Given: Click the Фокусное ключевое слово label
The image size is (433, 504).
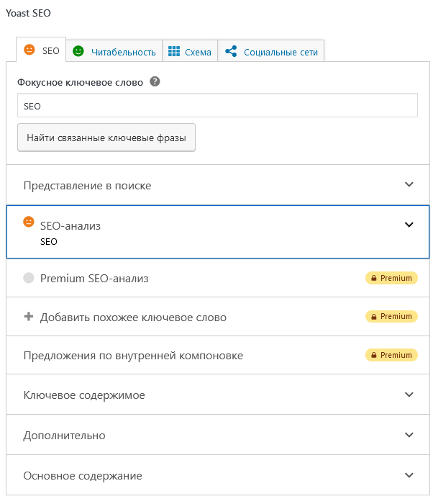Looking at the screenshot, I should tap(80, 82).
